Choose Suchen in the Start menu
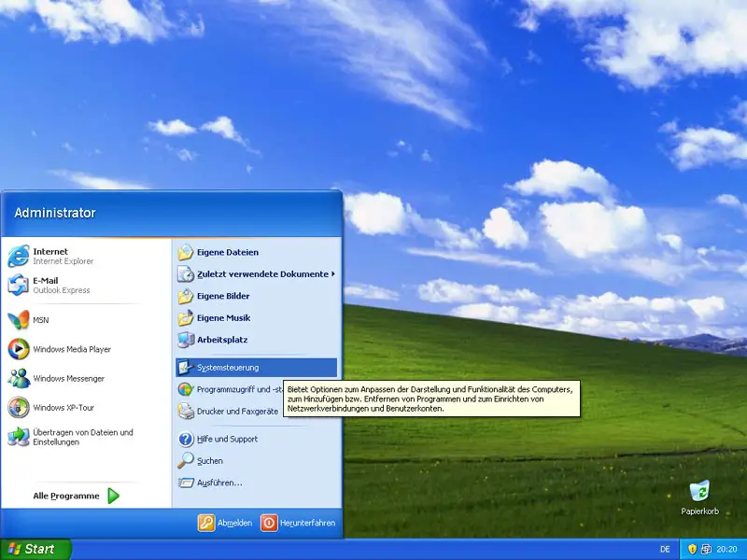747x560 pixels. point(256,461)
